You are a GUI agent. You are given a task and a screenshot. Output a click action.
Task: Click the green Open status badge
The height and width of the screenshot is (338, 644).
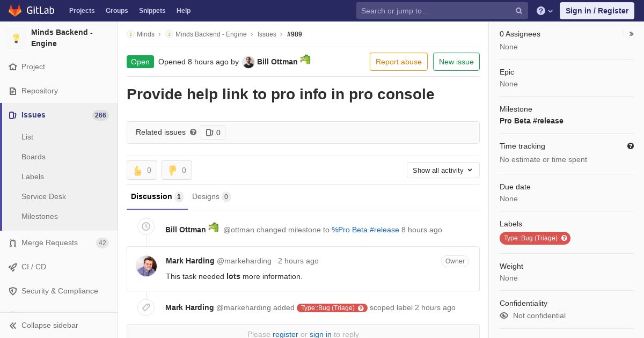[140, 62]
